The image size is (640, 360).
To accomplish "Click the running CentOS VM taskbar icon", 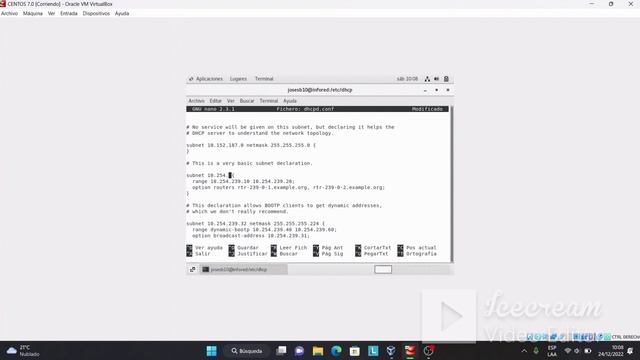I will [x=410, y=351].
